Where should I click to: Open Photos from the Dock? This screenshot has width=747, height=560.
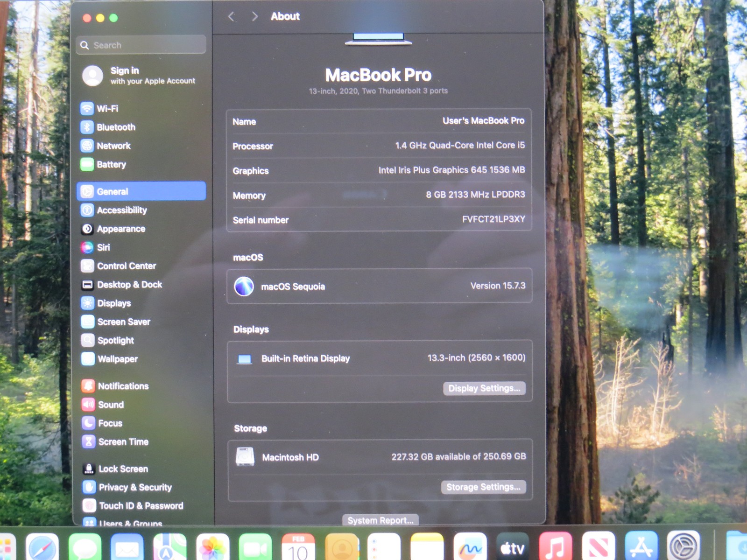coord(213,547)
